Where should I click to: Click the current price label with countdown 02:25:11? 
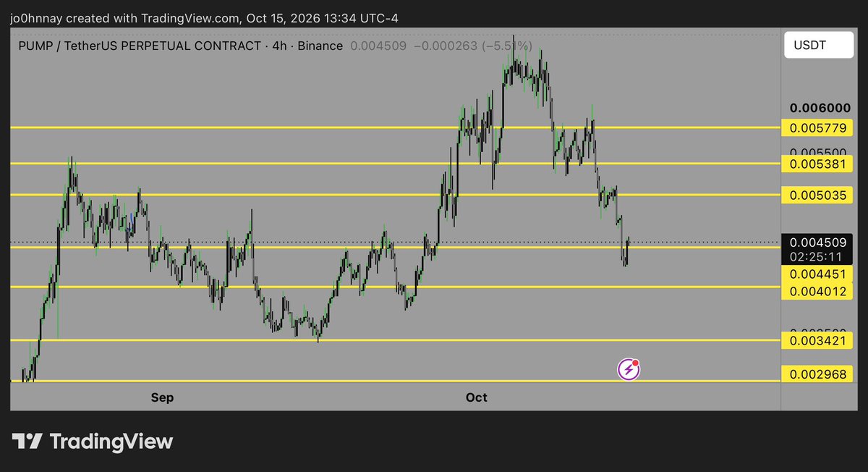tap(819, 249)
